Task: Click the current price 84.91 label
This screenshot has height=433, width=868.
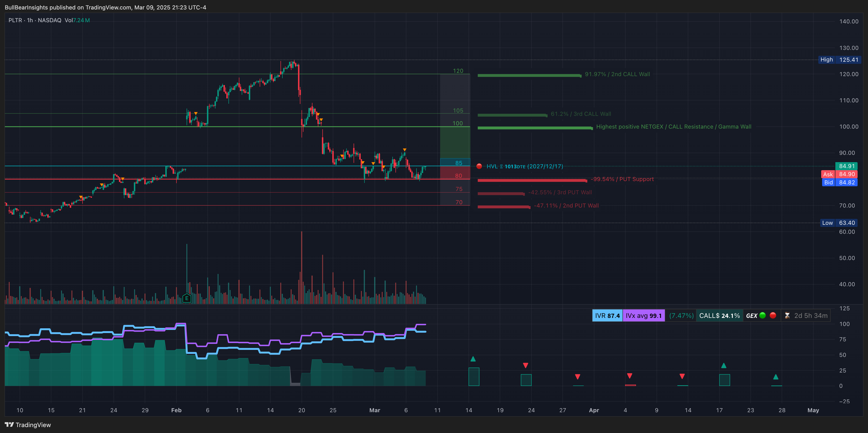Action: coord(847,166)
